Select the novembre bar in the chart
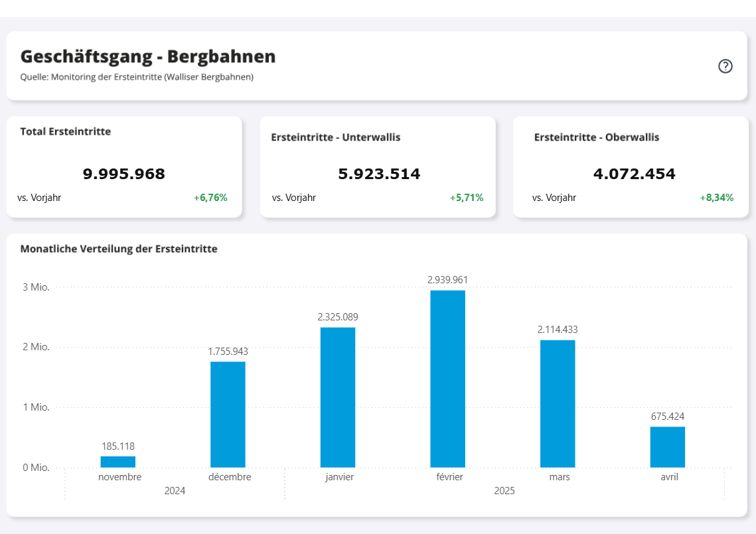Screen dimensions: 756x534 pos(118,462)
